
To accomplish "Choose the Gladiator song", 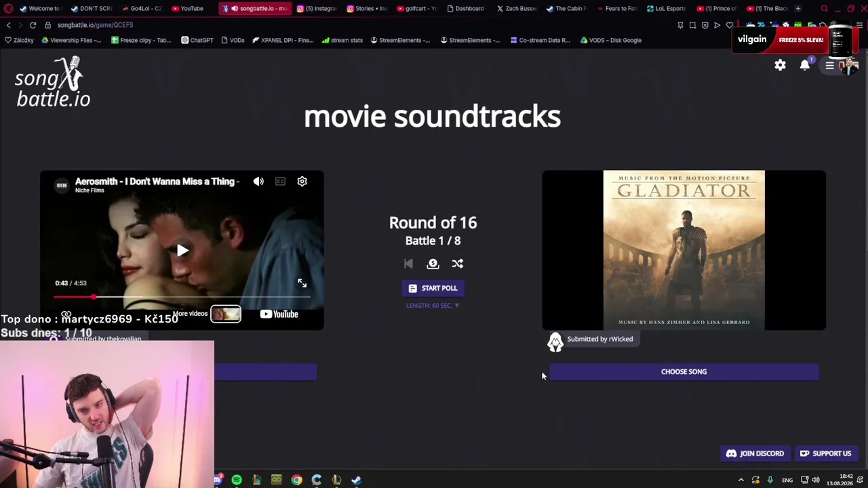I will [684, 371].
